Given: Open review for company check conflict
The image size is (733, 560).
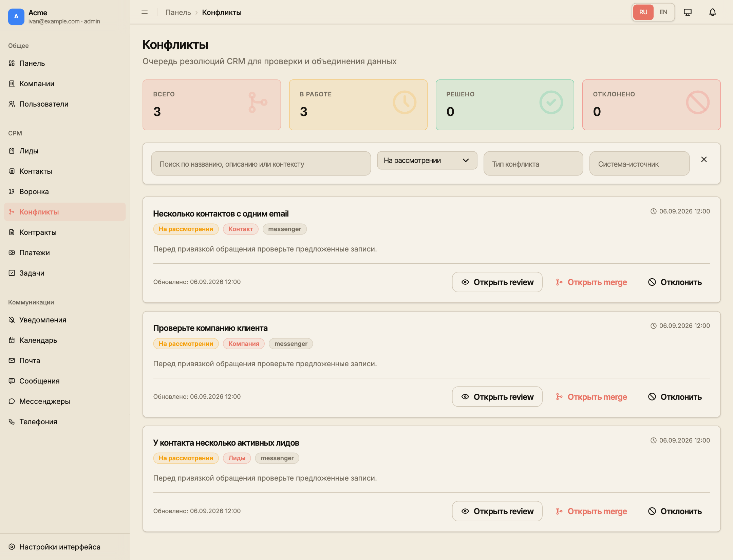Looking at the screenshot, I should point(497,397).
